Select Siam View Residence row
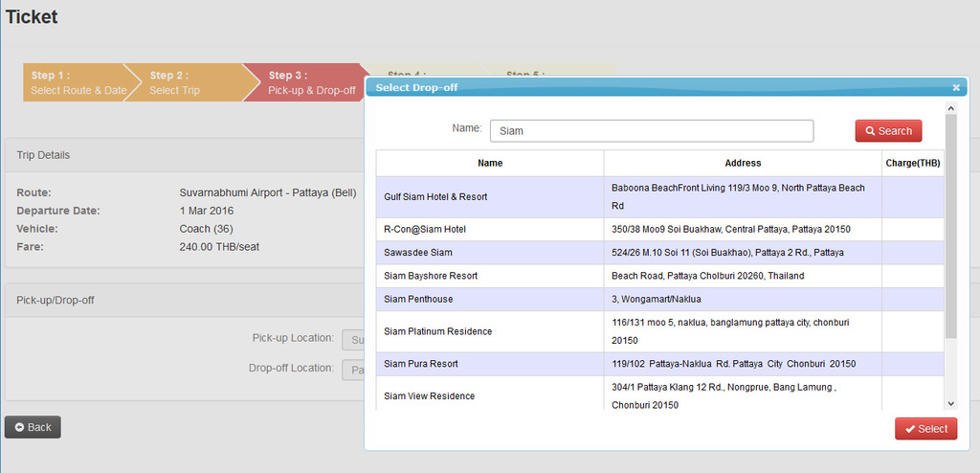The height and width of the screenshot is (473, 980). 660,393
